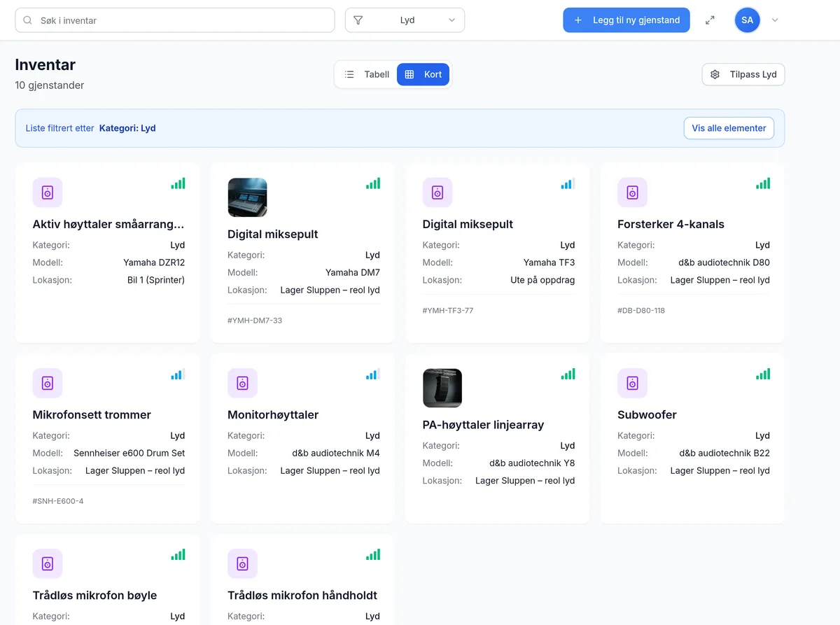
Task: Click tag #YMH-TF3-77
Action: pyautogui.click(x=448, y=310)
